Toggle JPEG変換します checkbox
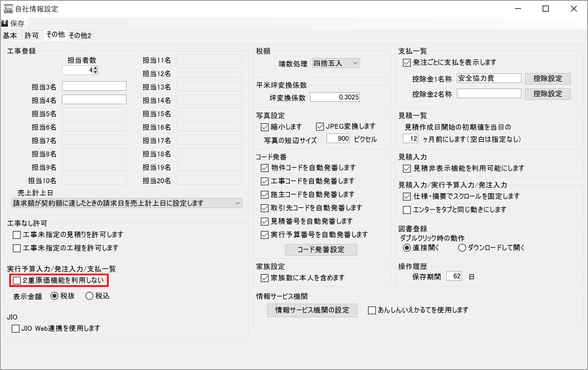 coord(320,127)
